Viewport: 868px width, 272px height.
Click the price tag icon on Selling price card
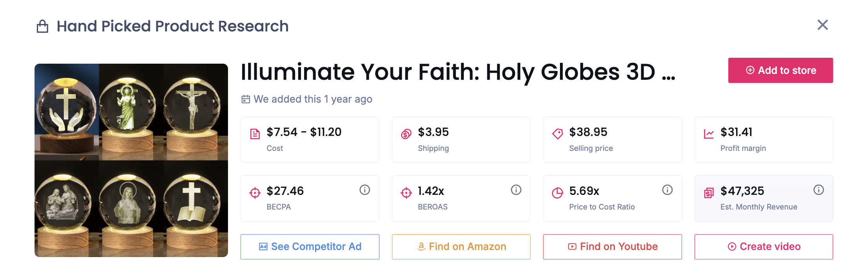558,134
